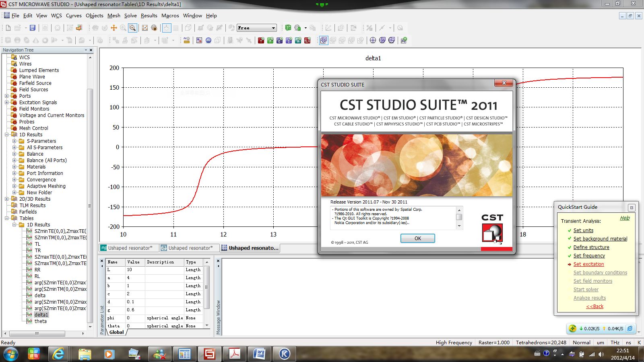The height and width of the screenshot is (362, 644).
Task: Click the add curve marker icon
Action: tap(404, 40)
